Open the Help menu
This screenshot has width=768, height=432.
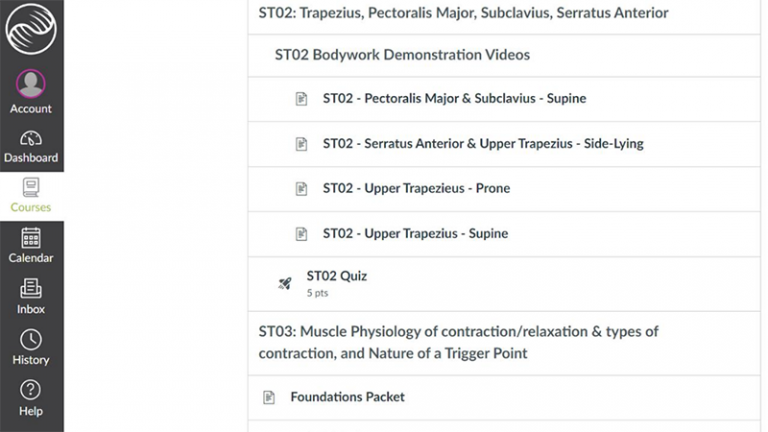[x=31, y=398]
